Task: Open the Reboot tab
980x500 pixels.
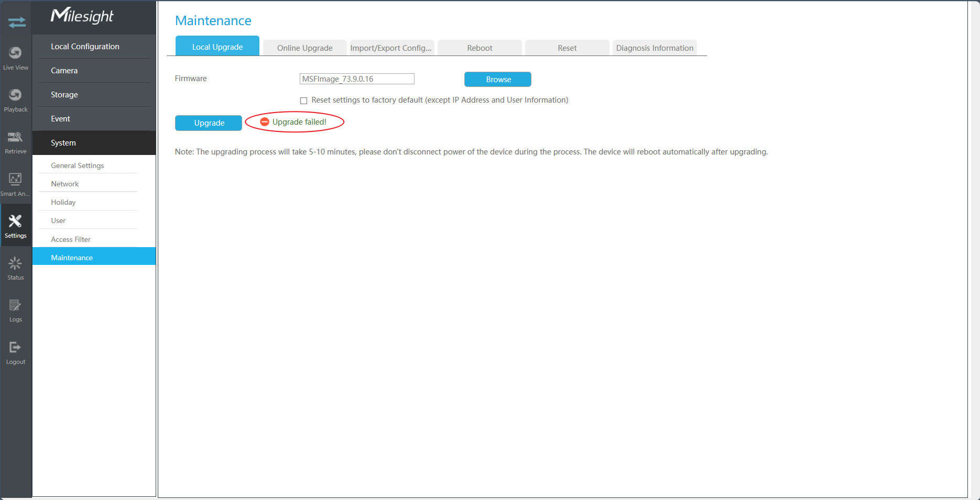Action: (x=480, y=48)
